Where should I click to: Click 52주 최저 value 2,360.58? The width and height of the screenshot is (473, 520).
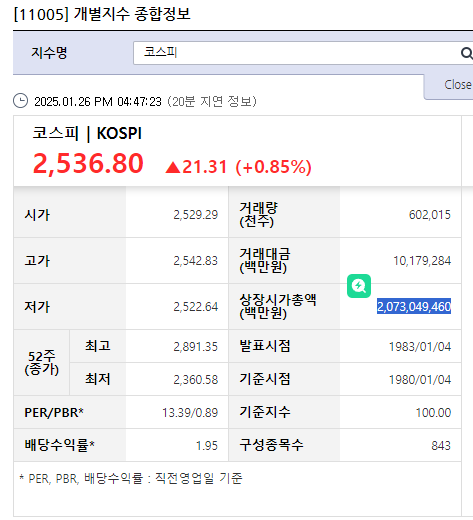click(196, 380)
